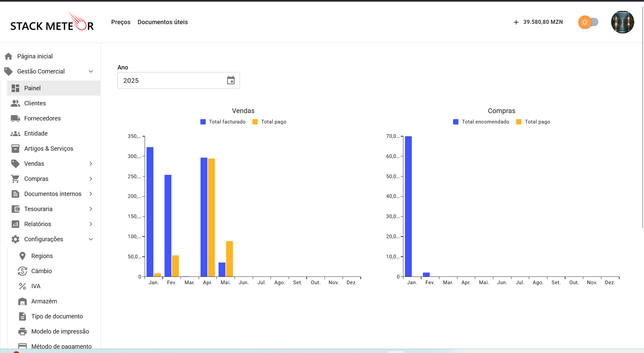Screen dimensions: 644x353
Task: Click the Stack Meteor logo
Action: [x=52, y=22]
